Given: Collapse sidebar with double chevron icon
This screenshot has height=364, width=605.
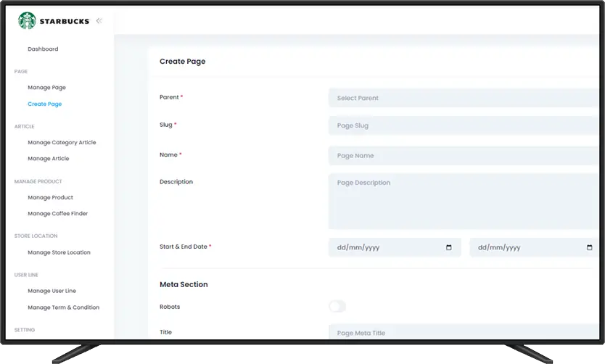Looking at the screenshot, I should click(x=99, y=21).
